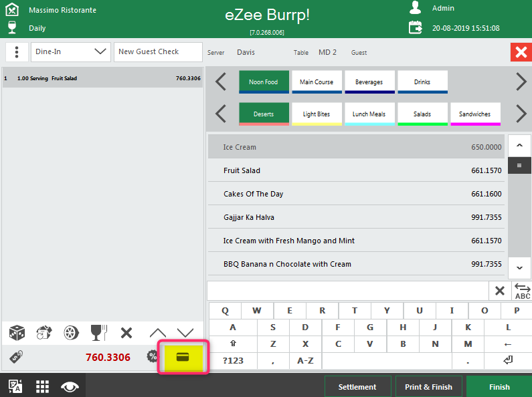Image resolution: width=532 pixels, height=397 pixels.
Task: Select the Beverages menu group
Action: pos(369,82)
